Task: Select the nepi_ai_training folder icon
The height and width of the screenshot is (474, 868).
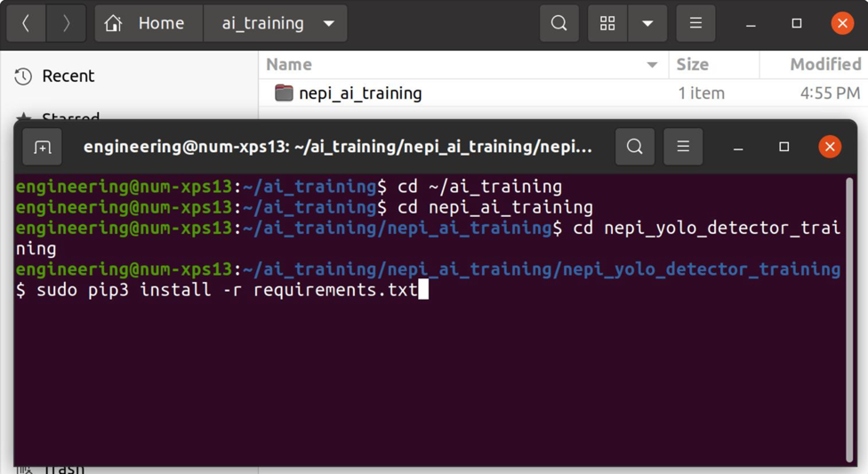Action: coord(284,92)
